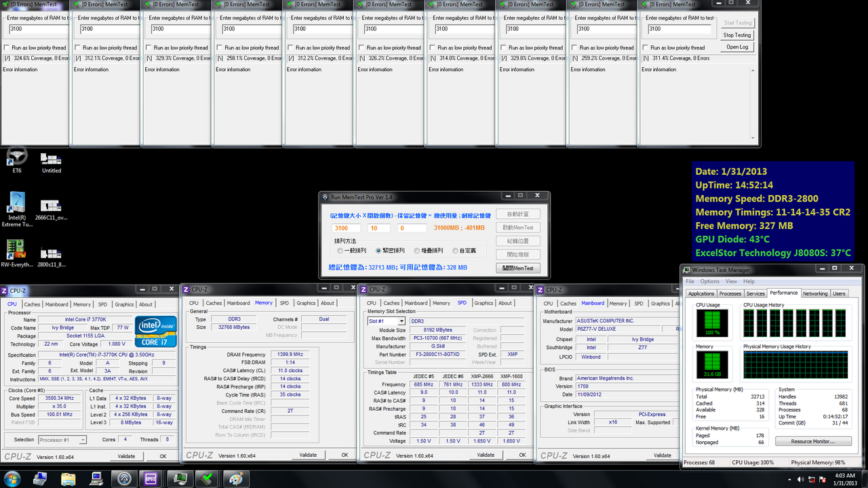The height and width of the screenshot is (488, 868).
Task: Click the Memory Speed: DDR3-2800 text
Action: (x=757, y=199)
